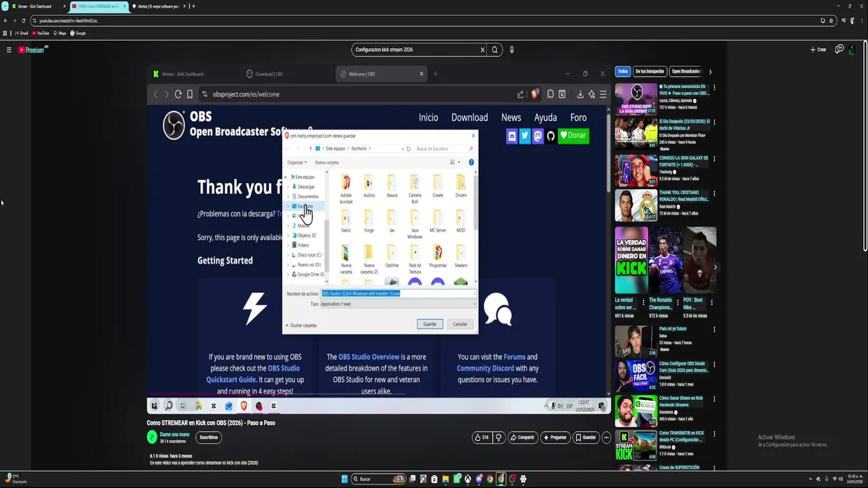Show more filter chips with arrow

[710, 71]
